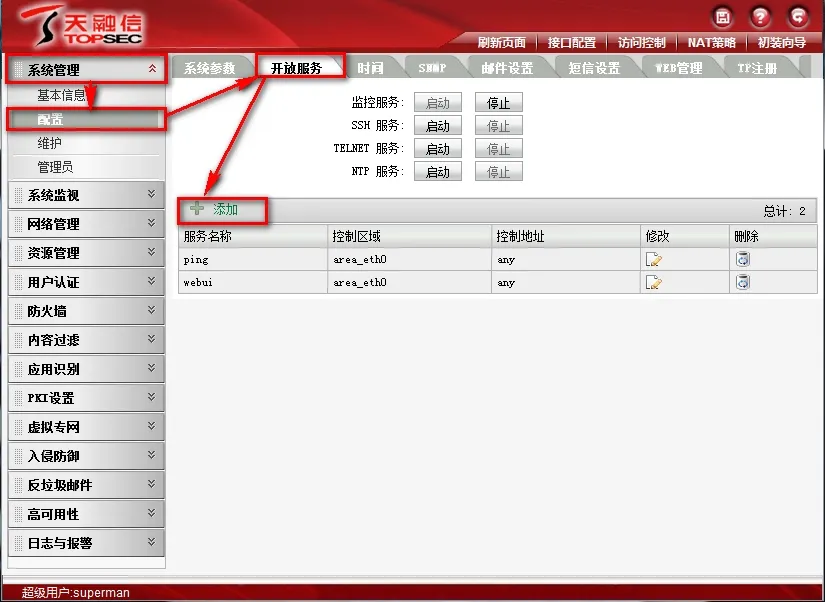This screenshot has height=602, width=825.
Task: Expand the 系统监视 section
Action: tap(86, 195)
